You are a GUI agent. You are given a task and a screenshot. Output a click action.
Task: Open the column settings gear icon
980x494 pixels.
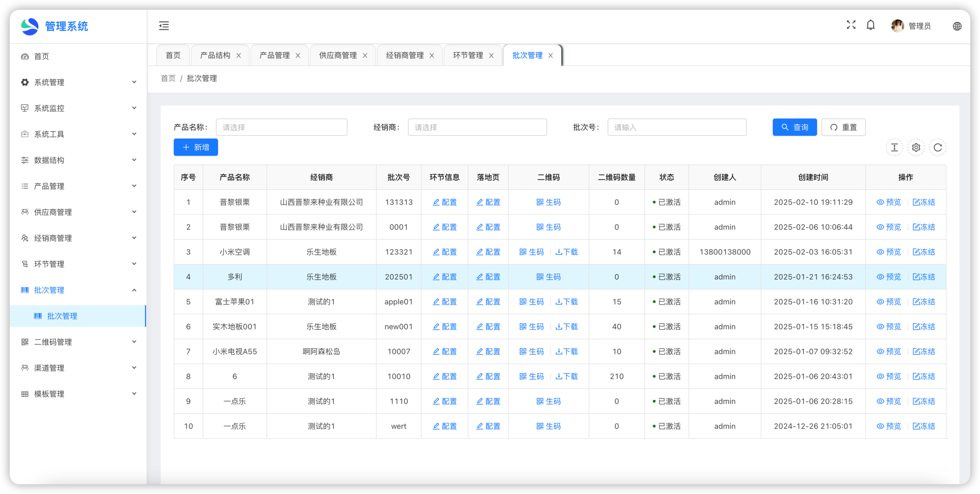[916, 147]
